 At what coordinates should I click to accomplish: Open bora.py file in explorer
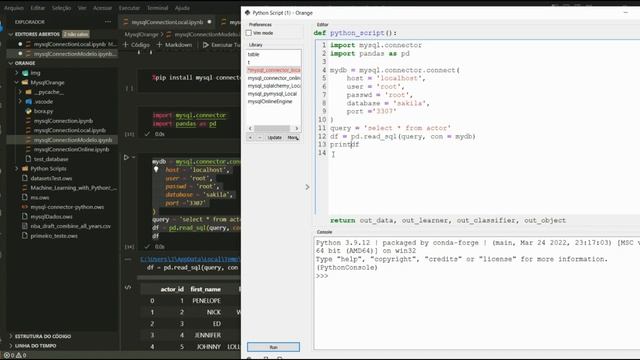tap(44, 111)
